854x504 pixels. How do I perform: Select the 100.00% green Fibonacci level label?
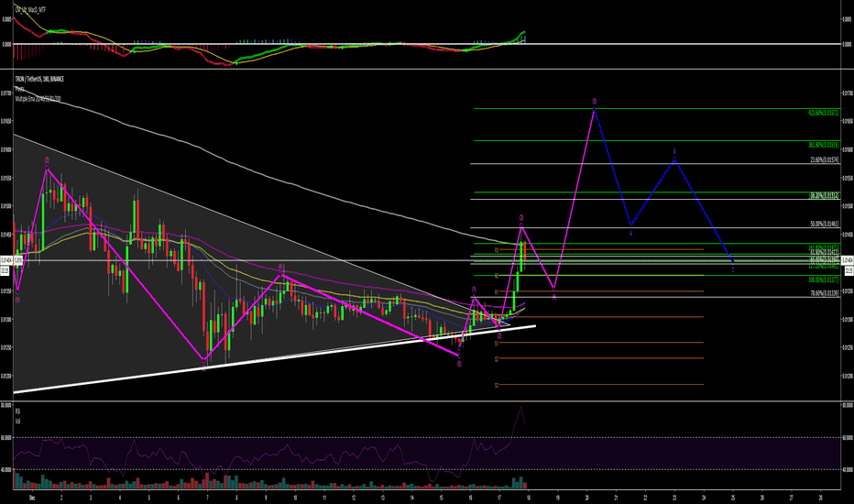click(824, 279)
